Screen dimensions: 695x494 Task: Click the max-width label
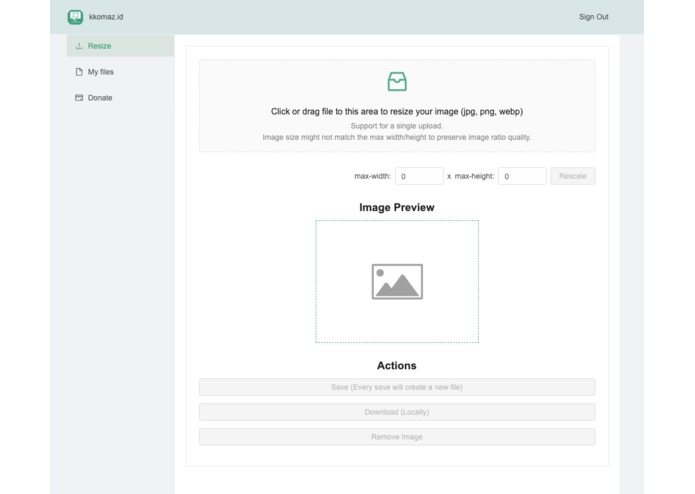click(372, 176)
